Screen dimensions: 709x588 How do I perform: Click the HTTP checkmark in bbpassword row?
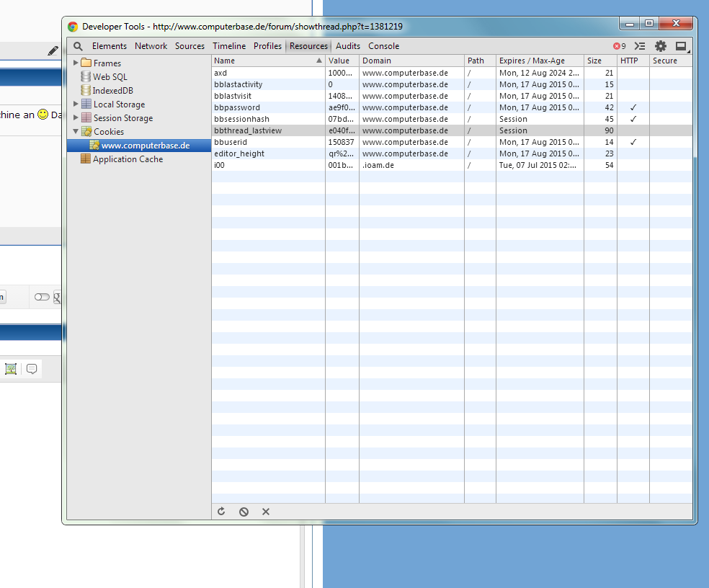coord(633,107)
